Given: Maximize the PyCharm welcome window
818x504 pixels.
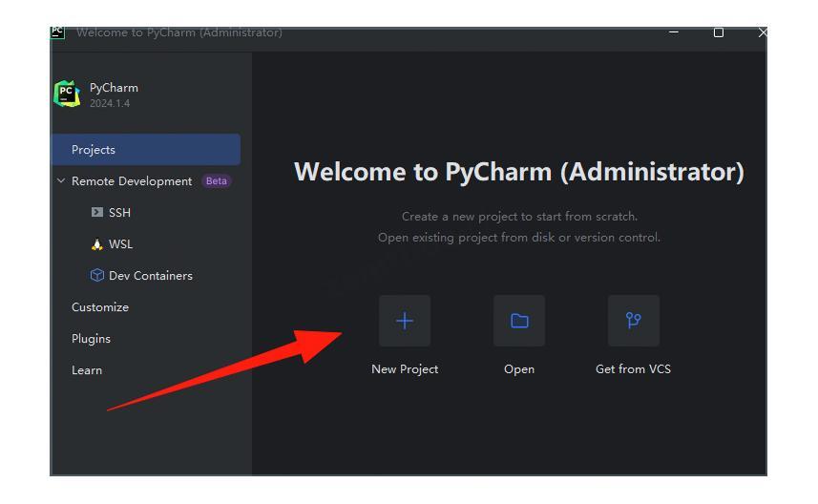Looking at the screenshot, I should coord(719,32).
